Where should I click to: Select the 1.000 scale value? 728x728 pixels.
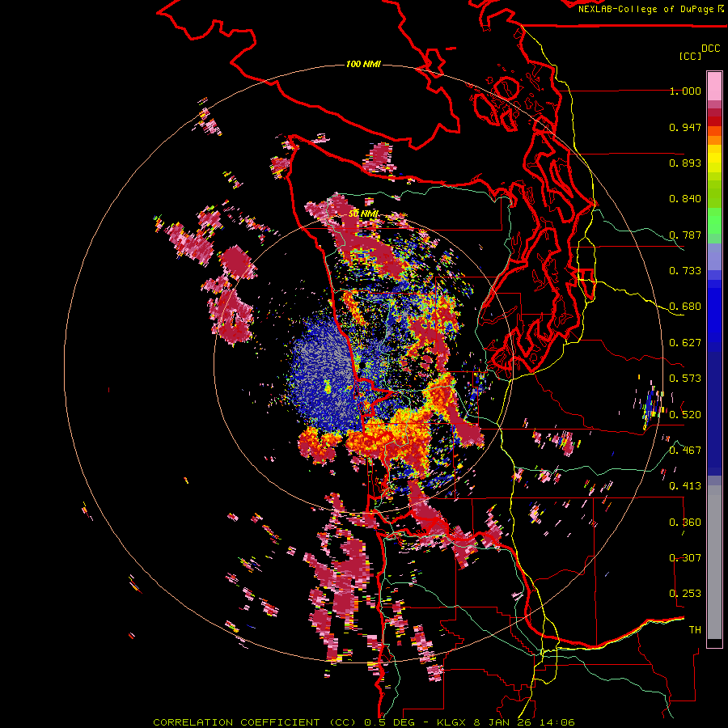coord(685,91)
